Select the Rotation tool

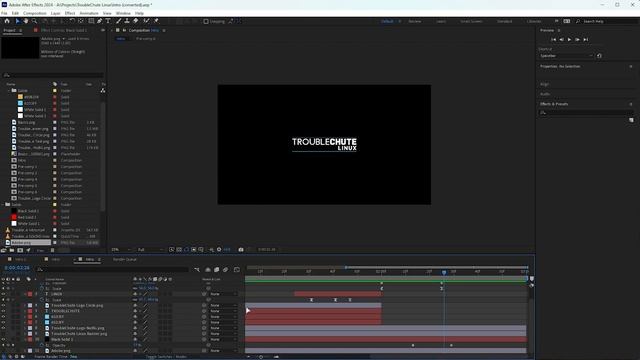click(72, 21)
